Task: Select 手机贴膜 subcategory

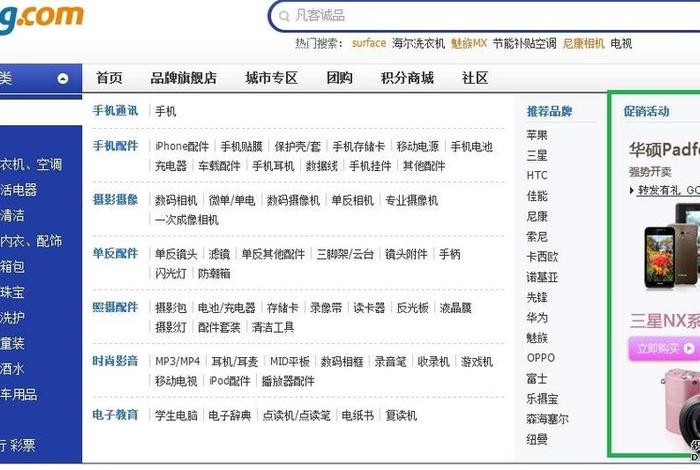Action: [242, 146]
